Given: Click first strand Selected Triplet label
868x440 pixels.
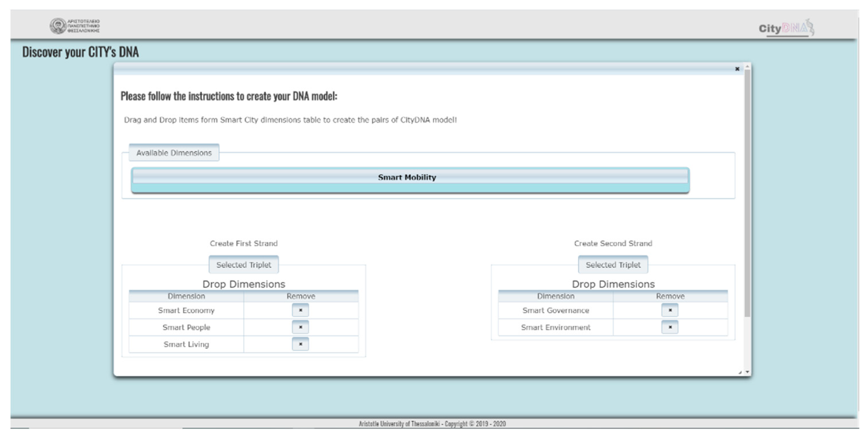Looking at the screenshot, I should (x=243, y=265).
